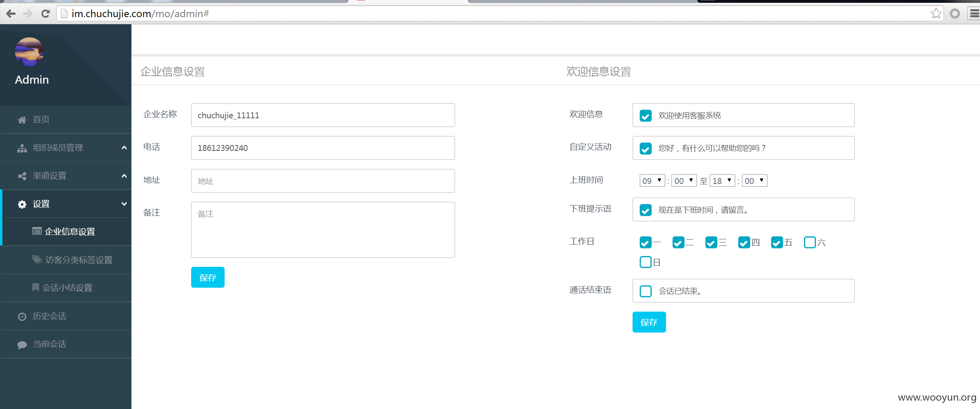Click the 企业名称 input field

tap(323, 115)
